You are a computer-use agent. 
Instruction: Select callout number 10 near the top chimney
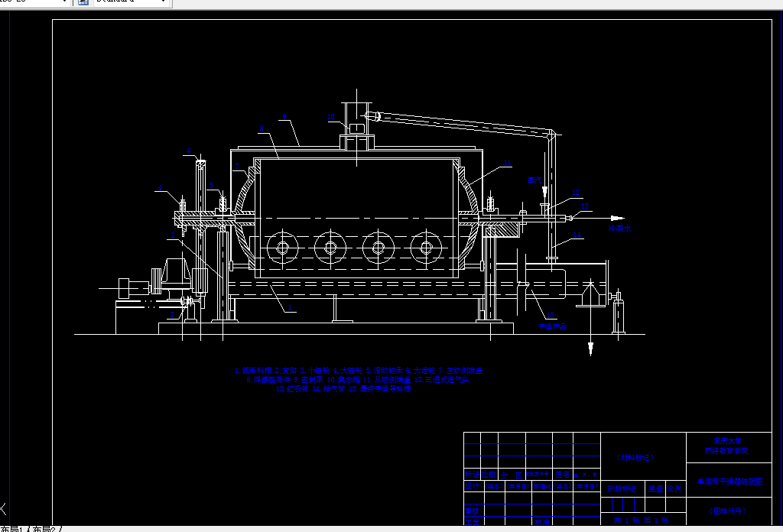(331, 117)
